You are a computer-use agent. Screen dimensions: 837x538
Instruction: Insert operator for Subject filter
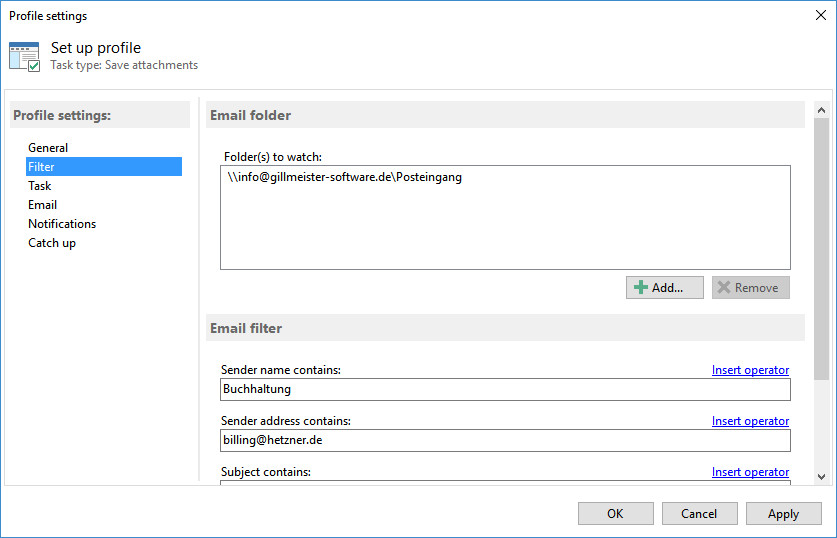tap(750, 472)
